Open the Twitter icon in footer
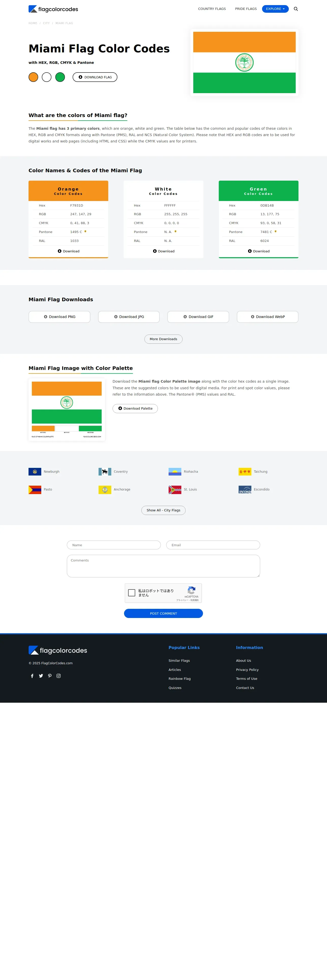Image resolution: width=327 pixels, height=980 pixels. click(41, 676)
